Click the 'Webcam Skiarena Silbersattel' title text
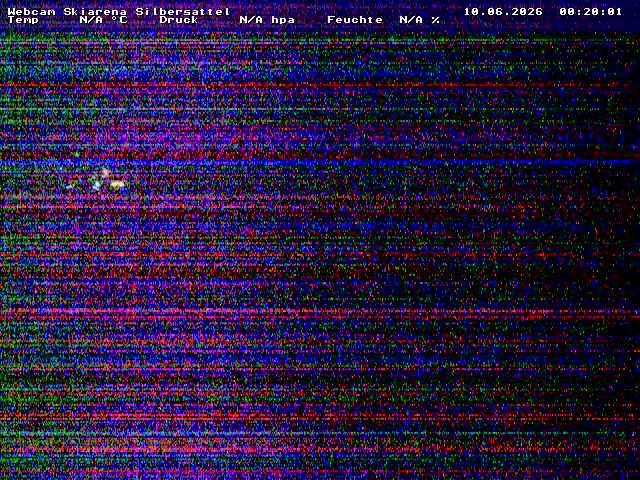640x480 pixels. click(119, 12)
